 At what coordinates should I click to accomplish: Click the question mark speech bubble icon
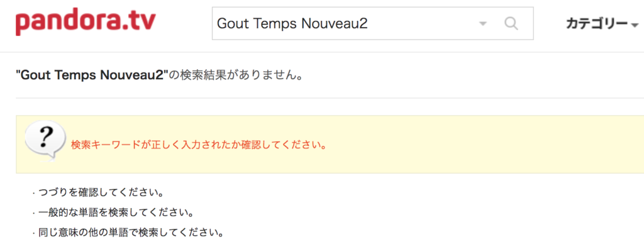pyautogui.click(x=45, y=141)
